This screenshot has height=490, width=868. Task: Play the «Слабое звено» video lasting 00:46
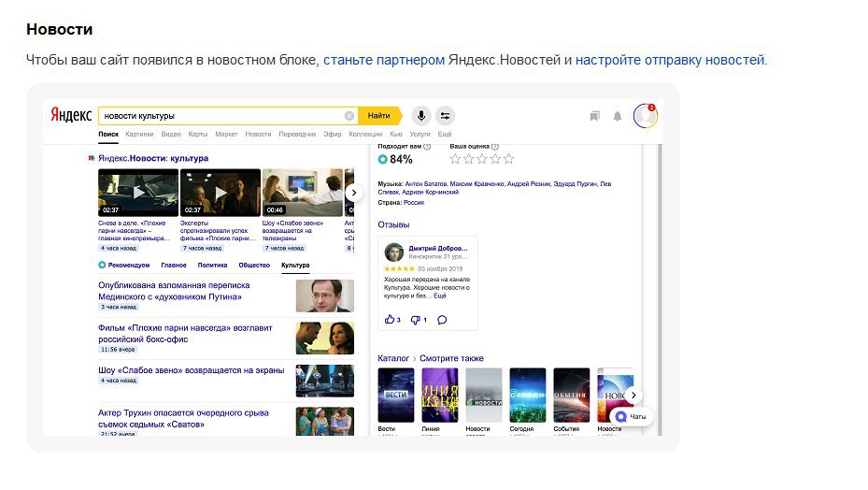point(302,193)
